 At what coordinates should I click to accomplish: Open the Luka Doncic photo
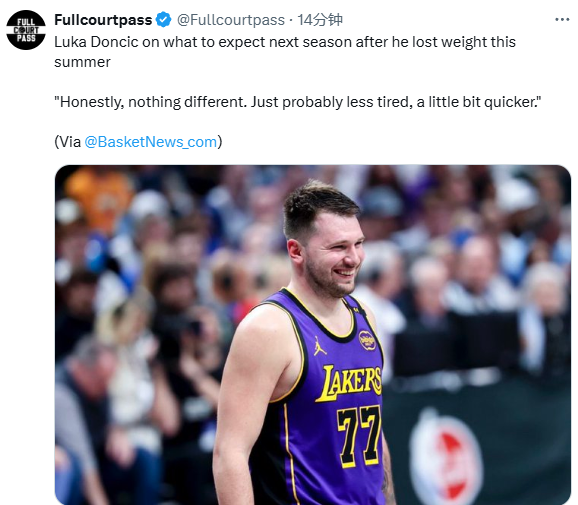[x=313, y=335]
